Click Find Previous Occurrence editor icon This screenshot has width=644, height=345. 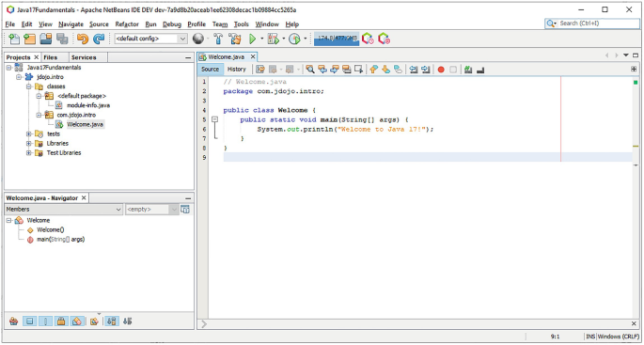pyautogui.click(x=322, y=70)
